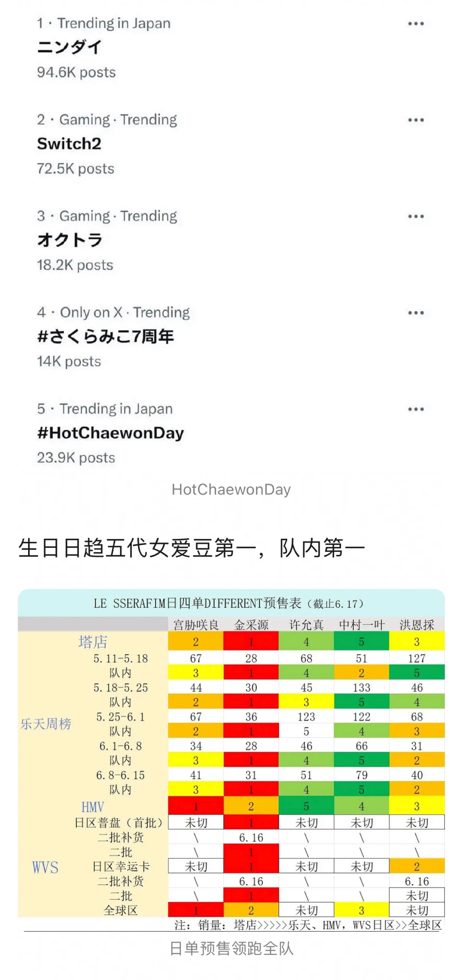Click the red 金采源 cell in 塔店 row
Screen dimensions: 463x980
(251, 642)
